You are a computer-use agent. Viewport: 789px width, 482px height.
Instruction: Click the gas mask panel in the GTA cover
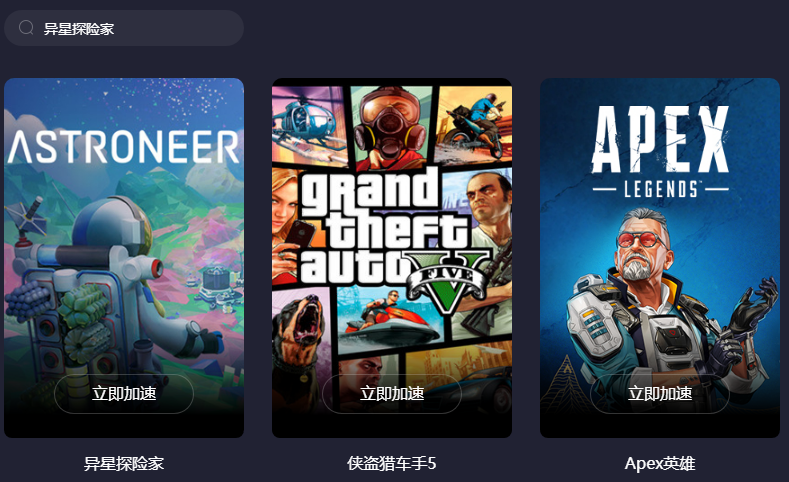tap(391, 126)
